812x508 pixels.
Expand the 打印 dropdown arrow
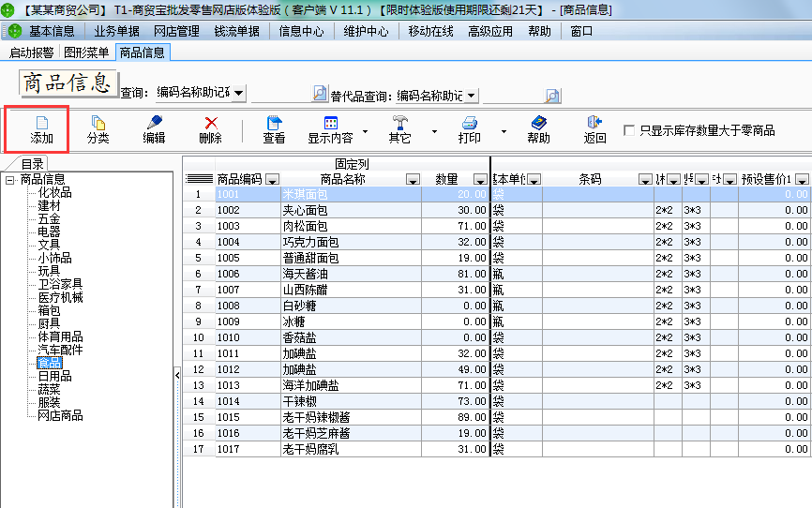504,131
